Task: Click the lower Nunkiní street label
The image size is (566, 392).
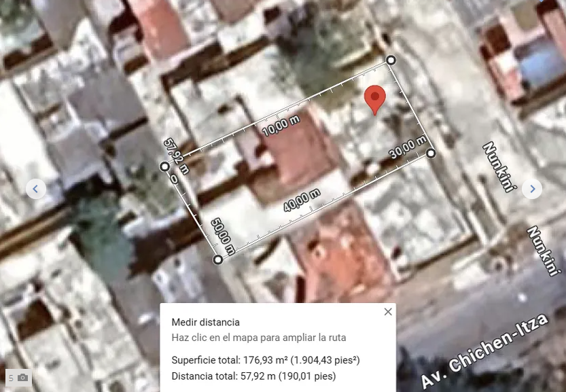Action: (544, 251)
